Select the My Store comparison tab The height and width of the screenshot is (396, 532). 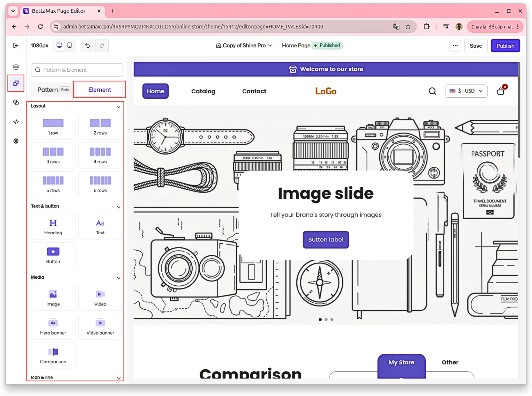pyautogui.click(x=401, y=362)
